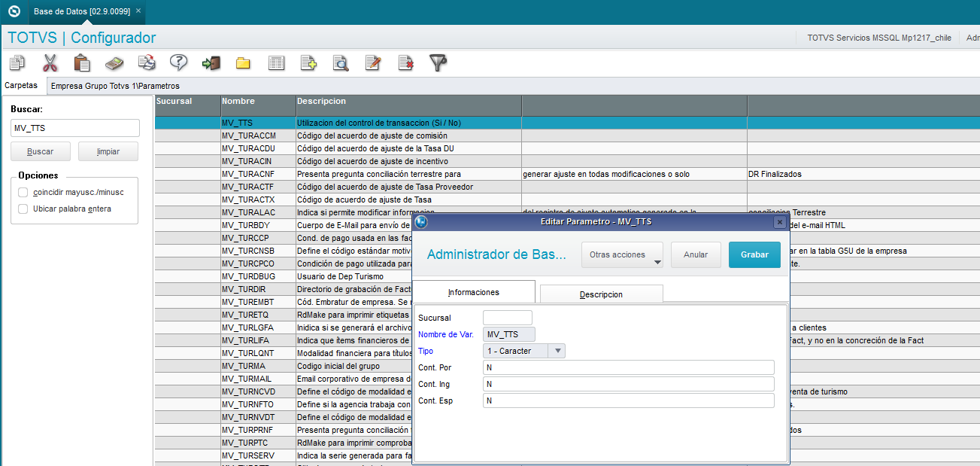Click the dialog title bar round icon
Viewport: 980px width, 466px height.
(421, 222)
